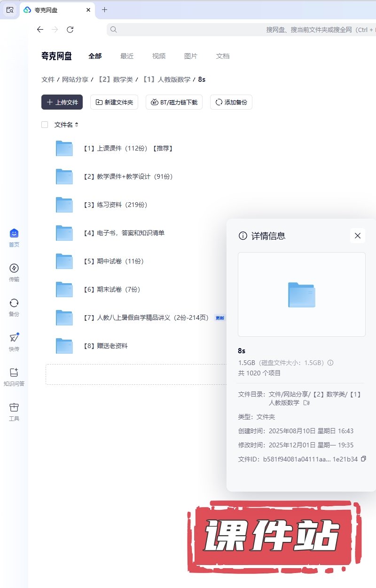Open 知识问答 in the sidebar
Screen dimensions: 376x588
coord(14,373)
